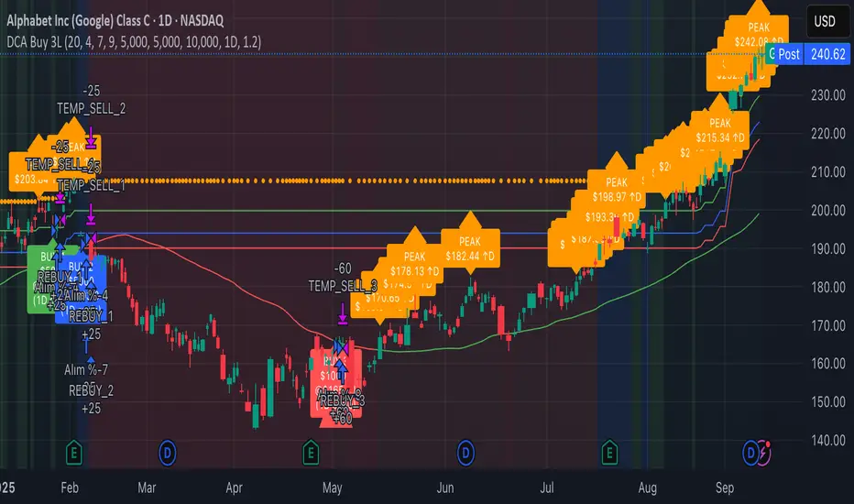
Task: Select the DCA Buy 3L indicator legend
Action: click(x=134, y=42)
